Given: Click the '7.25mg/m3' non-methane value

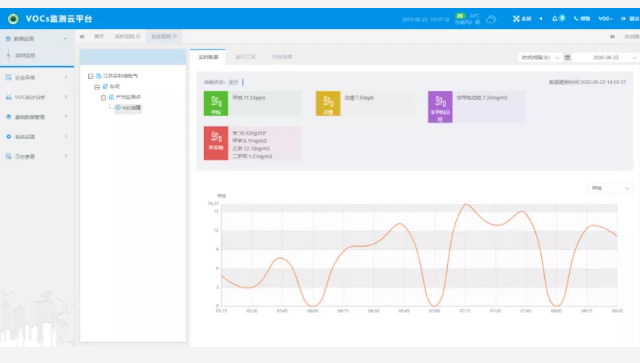Looking at the screenshot, I should pyautogui.click(x=495, y=98).
